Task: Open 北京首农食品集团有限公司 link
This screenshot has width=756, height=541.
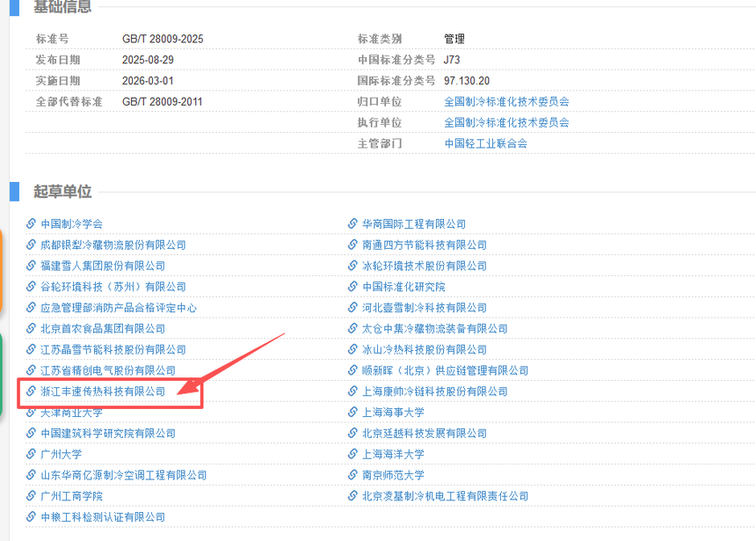Action: tap(103, 329)
